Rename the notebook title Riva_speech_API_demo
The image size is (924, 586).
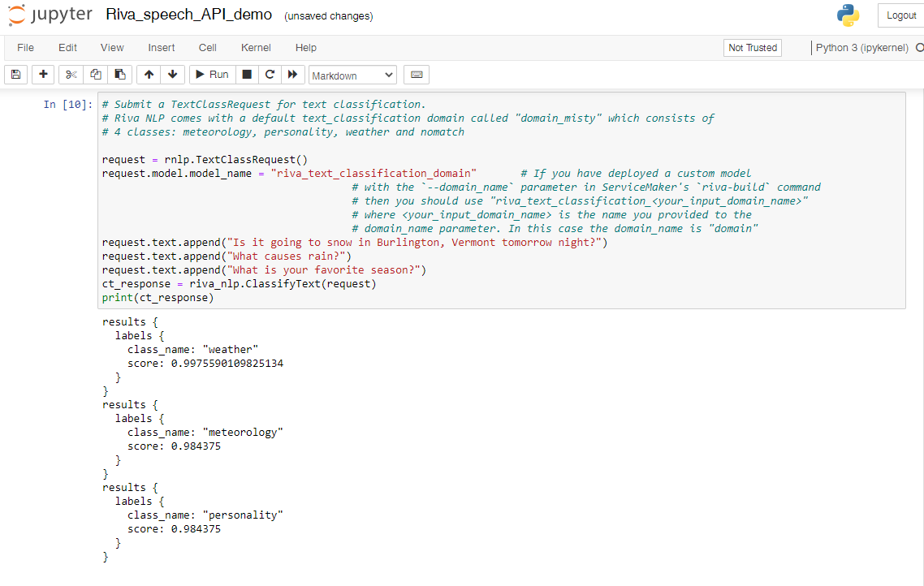pos(188,15)
